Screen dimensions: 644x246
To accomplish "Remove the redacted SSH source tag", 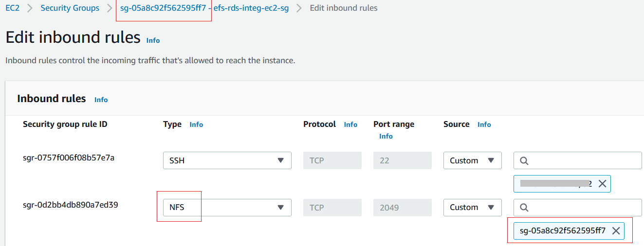I will click(x=602, y=184).
